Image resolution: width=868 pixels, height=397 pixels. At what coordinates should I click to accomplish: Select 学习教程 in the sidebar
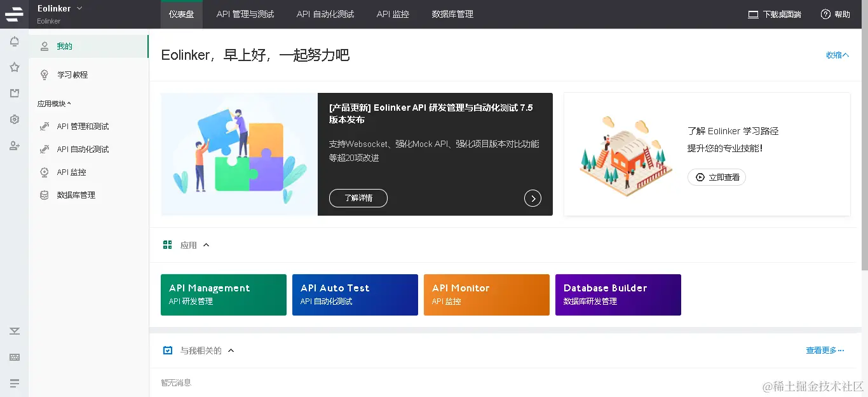88,74
